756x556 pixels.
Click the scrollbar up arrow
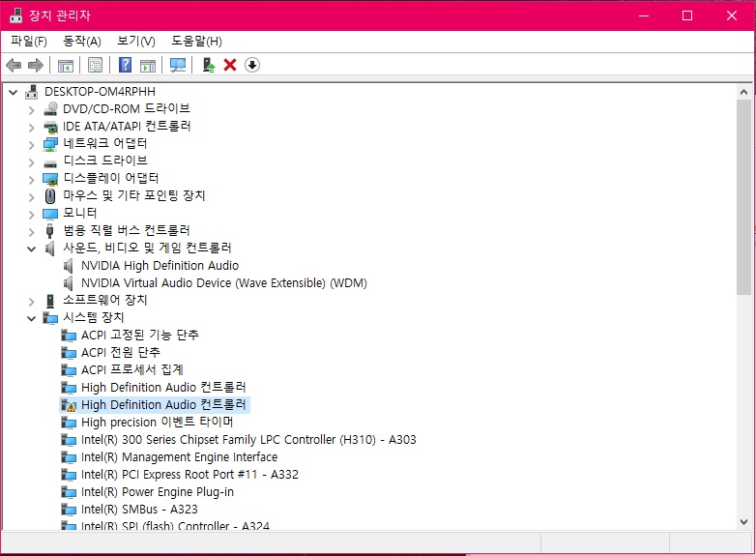[x=744, y=92]
